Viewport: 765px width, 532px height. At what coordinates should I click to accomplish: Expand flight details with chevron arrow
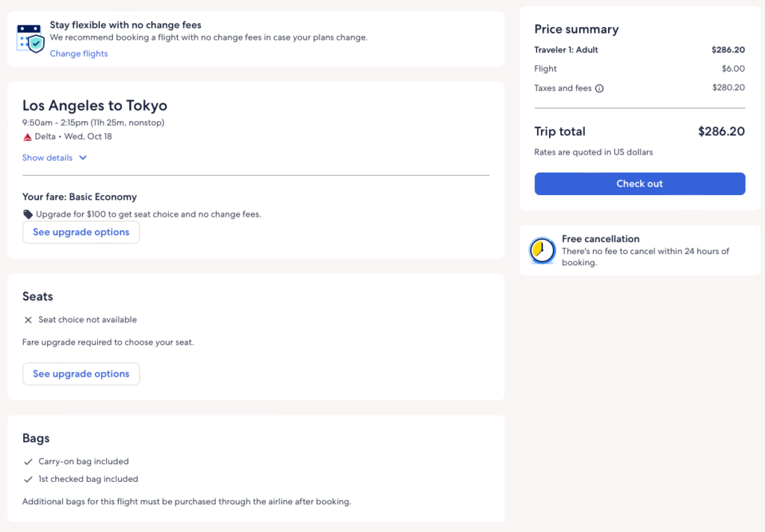[x=83, y=158]
